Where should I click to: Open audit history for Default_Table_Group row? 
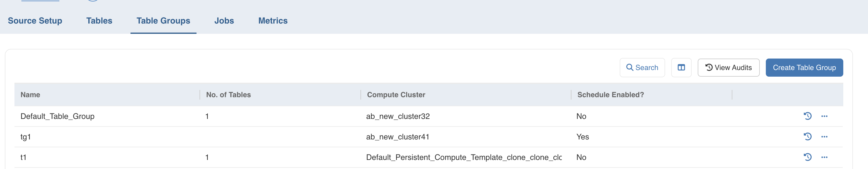pos(807,116)
